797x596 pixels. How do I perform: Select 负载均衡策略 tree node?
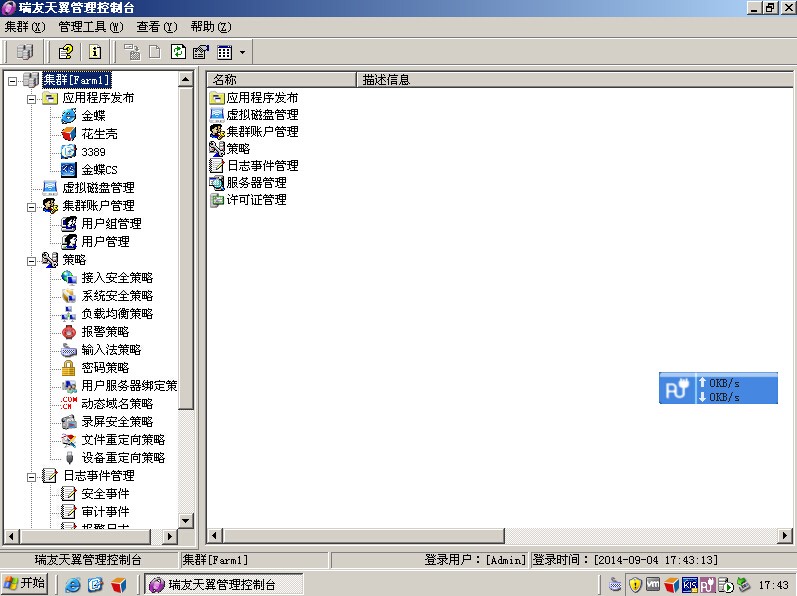117,314
